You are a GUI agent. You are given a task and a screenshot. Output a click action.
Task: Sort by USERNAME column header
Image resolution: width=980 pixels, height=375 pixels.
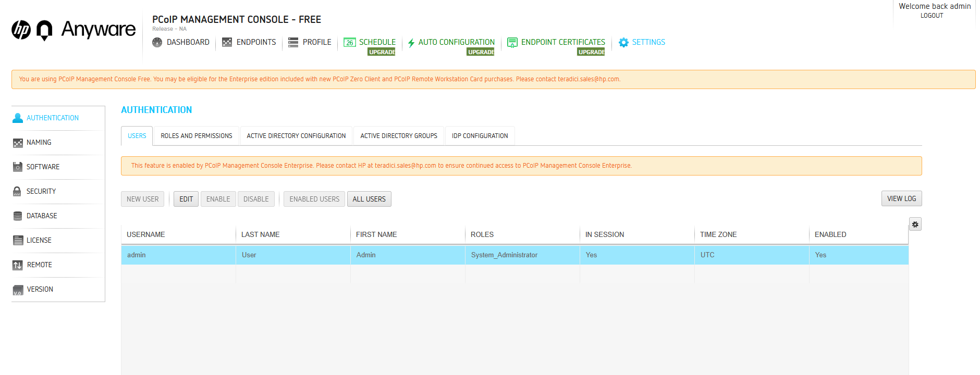coord(178,234)
